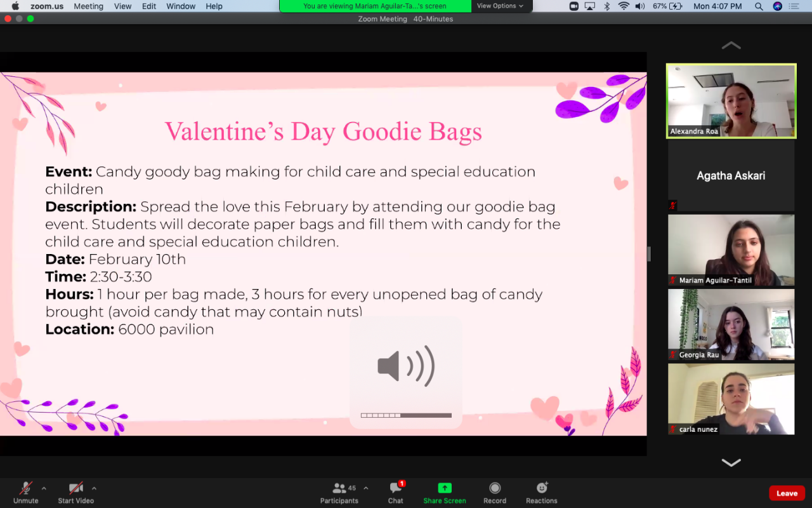Viewport: 812px width, 508px height.
Task: Open the Bluetooth status menu
Action: coord(606,6)
